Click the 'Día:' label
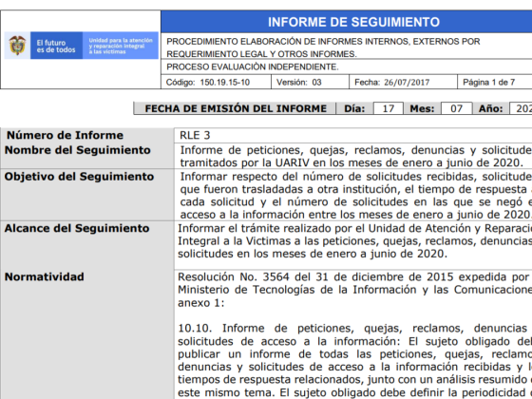The width and height of the screenshot is (532, 399). [x=354, y=108]
